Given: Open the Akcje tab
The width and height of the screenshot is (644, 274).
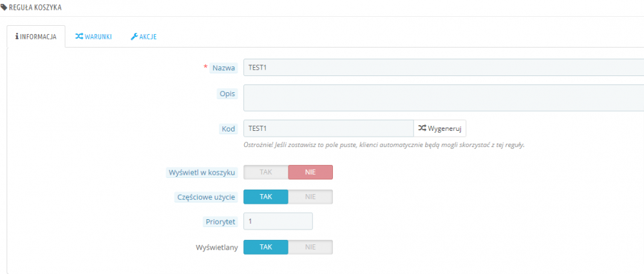Looking at the screenshot, I should click(144, 37).
